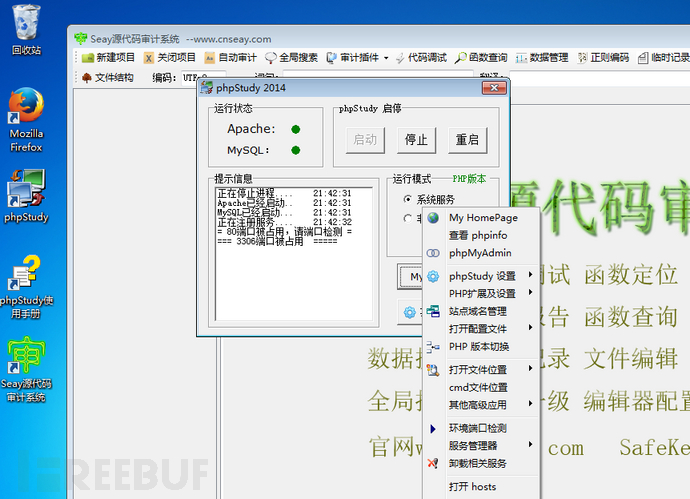Expand phpStudy 设置 submenu arrow
This screenshot has width=690, height=499.
[531, 275]
